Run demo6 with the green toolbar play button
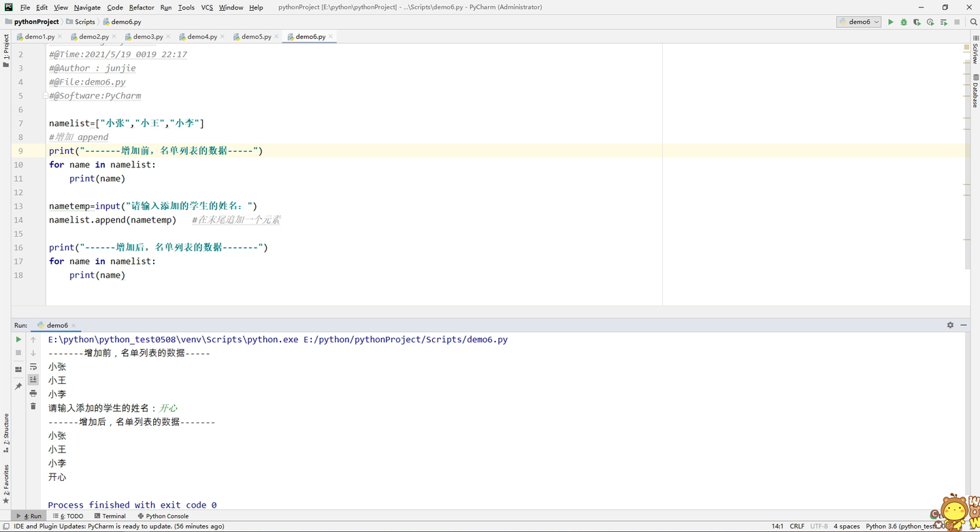Image resolution: width=980 pixels, height=532 pixels. 890,22
